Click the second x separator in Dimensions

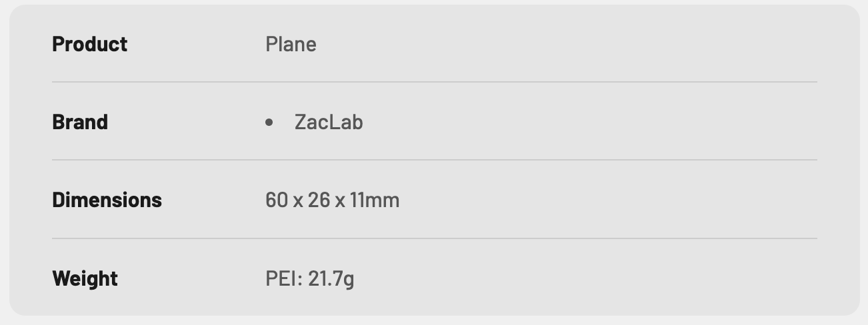tap(340, 200)
